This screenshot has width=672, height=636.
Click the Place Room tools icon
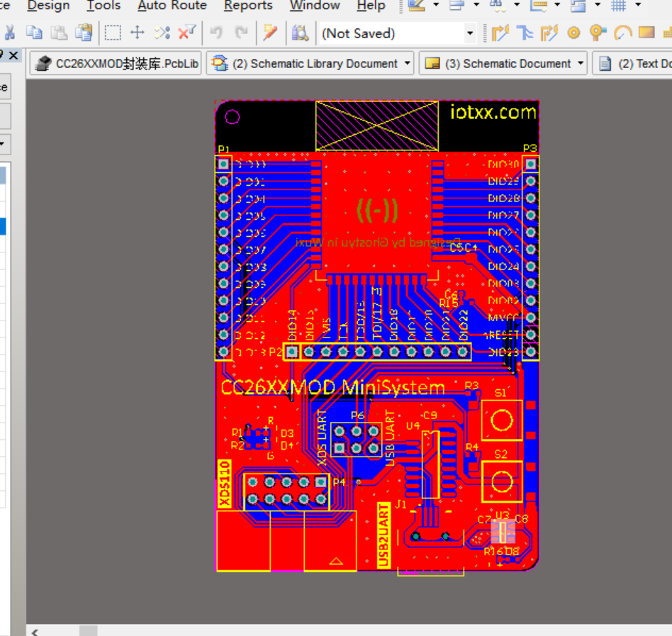tap(578, 6)
